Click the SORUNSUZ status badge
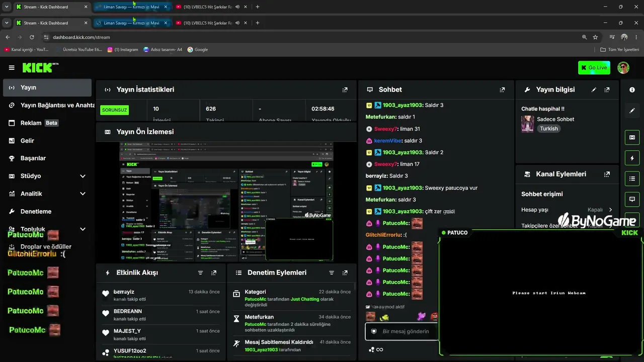The height and width of the screenshot is (362, 644). pyautogui.click(x=115, y=110)
